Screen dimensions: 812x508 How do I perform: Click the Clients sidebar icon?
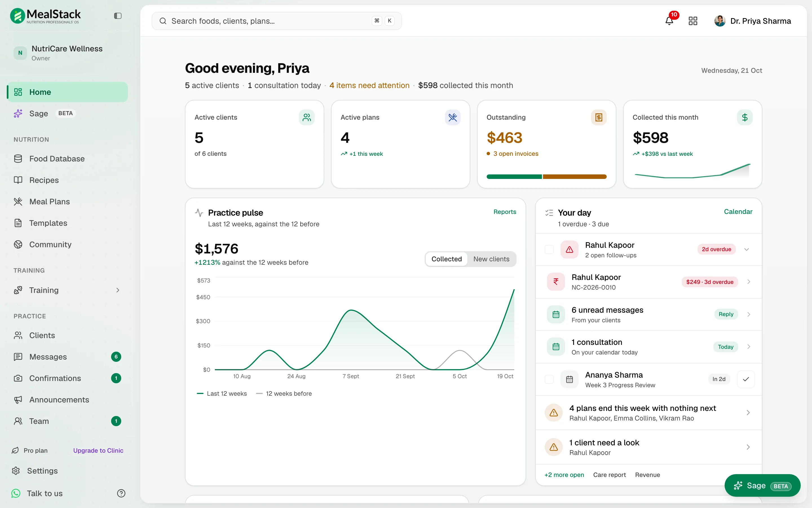[18, 335]
